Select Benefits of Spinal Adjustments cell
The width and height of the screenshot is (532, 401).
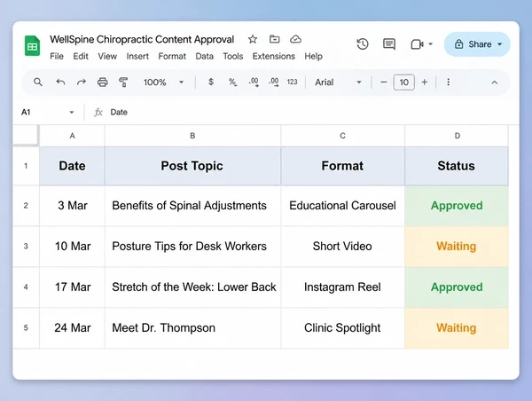192,206
